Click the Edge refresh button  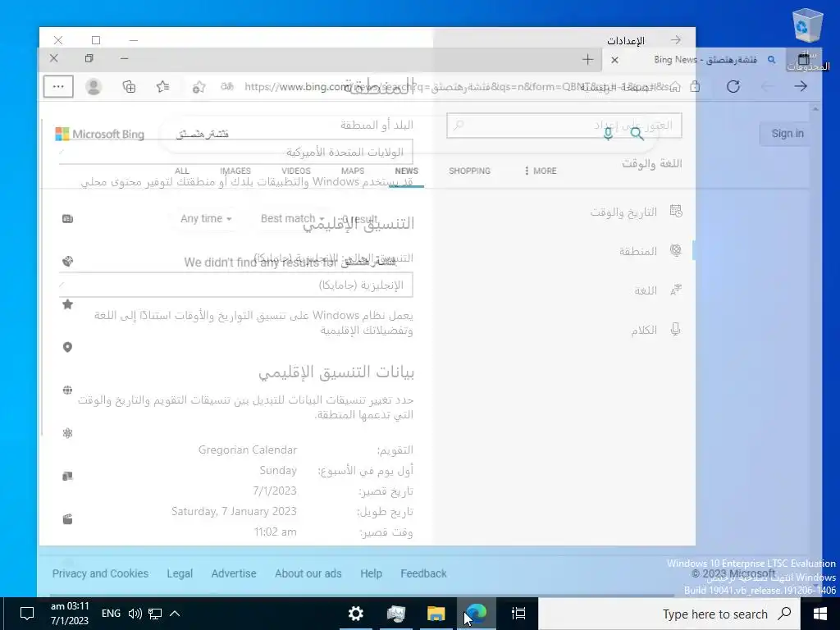click(x=733, y=87)
